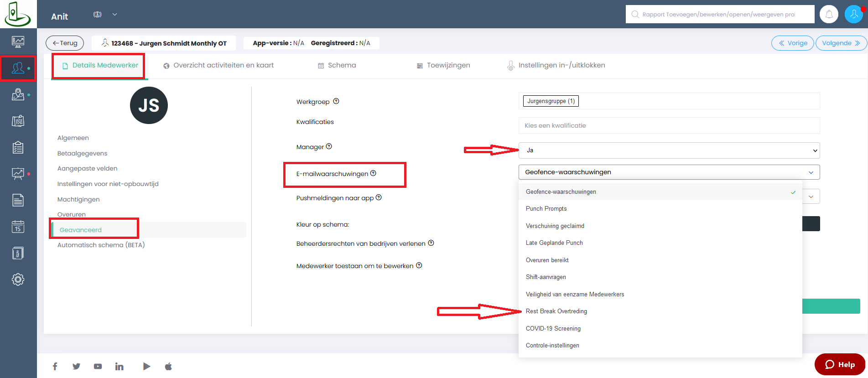The width and height of the screenshot is (868, 378).
Task: Collapse the E-mailwaarschuwingen dropdown
Action: (x=669, y=172)
